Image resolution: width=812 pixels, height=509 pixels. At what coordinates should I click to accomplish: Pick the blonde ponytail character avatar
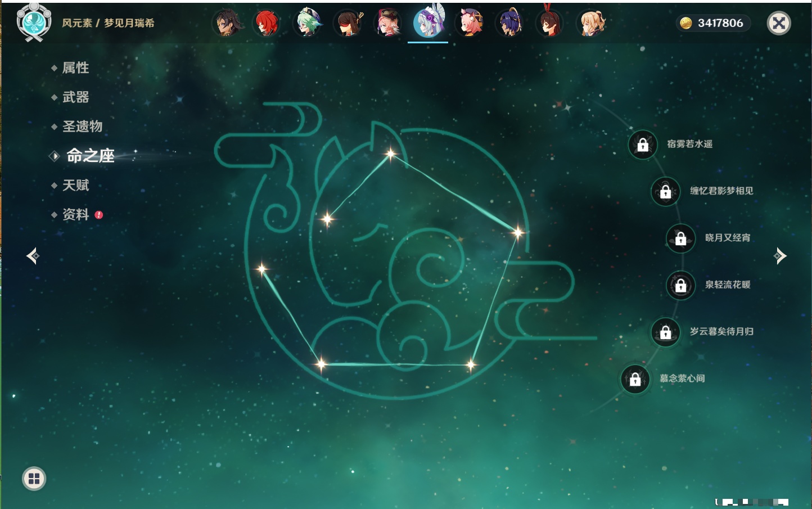(591, 23)
